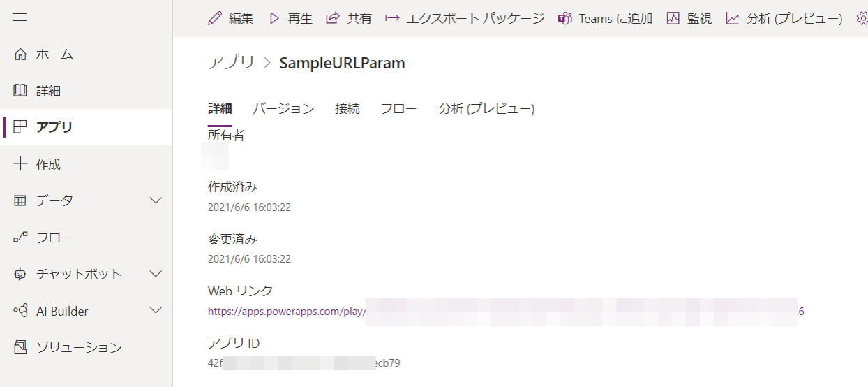Click the share icon for 共有
Viewport: 868px width, 387px height.
click(333, 19)
